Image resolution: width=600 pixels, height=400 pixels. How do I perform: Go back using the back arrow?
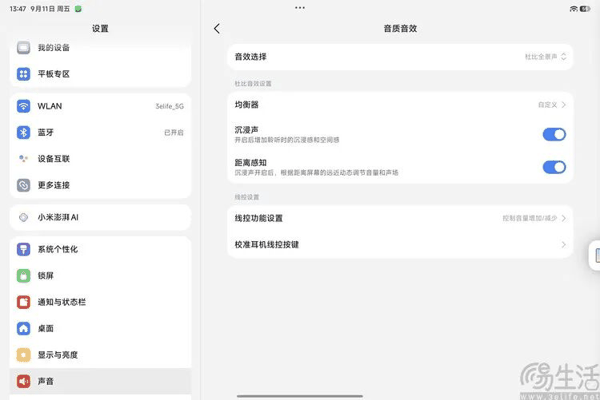coord(217,28)
